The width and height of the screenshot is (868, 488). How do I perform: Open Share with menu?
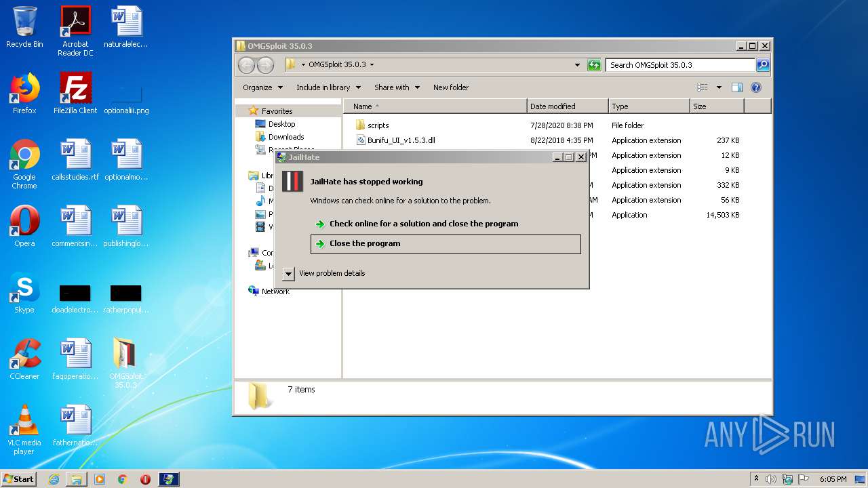pos(397,87)
